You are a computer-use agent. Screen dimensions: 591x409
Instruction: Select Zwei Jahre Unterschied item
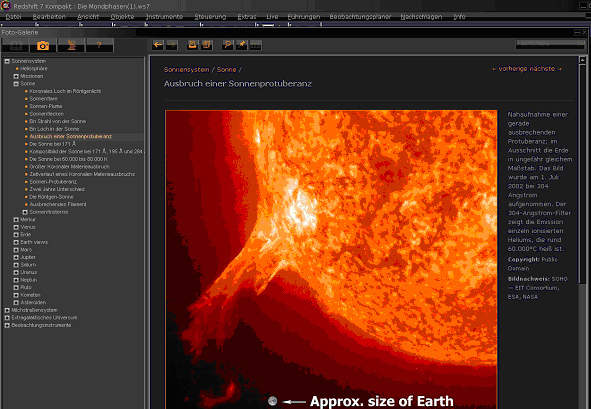[x=57, y=189]
